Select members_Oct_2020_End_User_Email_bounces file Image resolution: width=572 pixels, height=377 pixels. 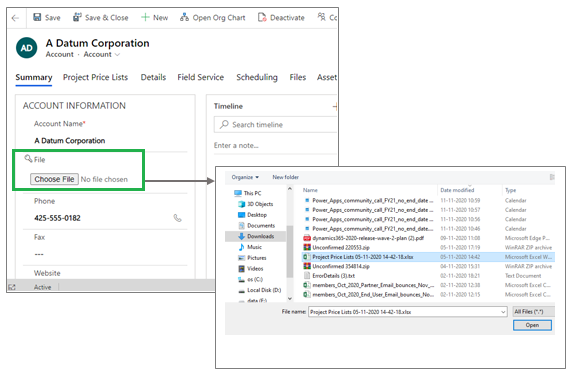pyautogui.click(x=427, y=295)
